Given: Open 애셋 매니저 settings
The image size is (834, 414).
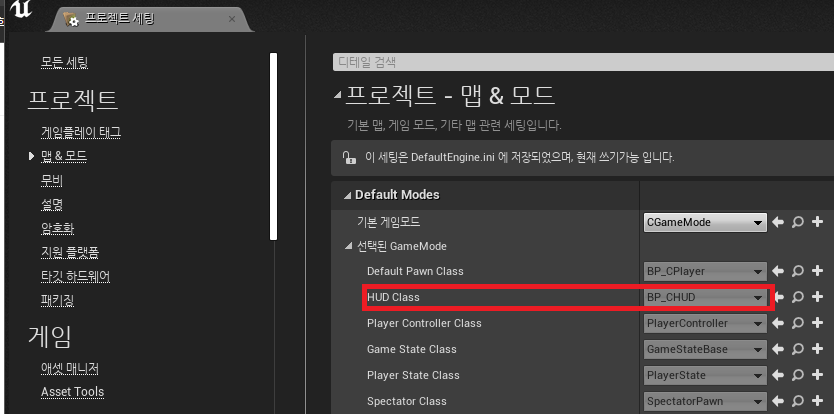Looking at the screenshot, I should tap(70, 368).
